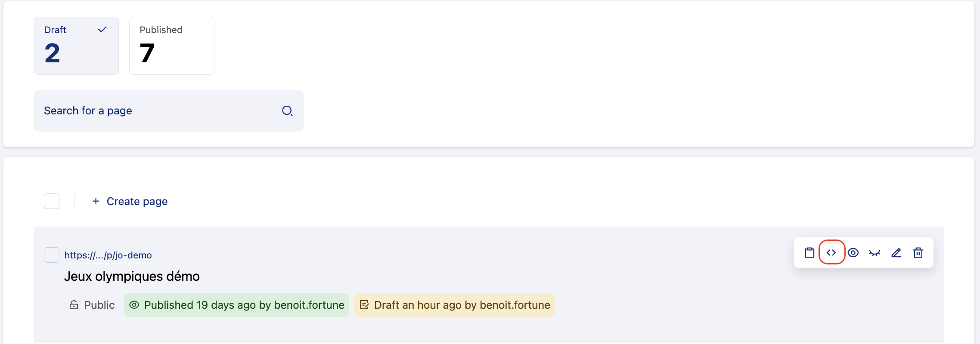Click the closed-eye unpublish icon
980x344 pixels.
coord(875,253)
